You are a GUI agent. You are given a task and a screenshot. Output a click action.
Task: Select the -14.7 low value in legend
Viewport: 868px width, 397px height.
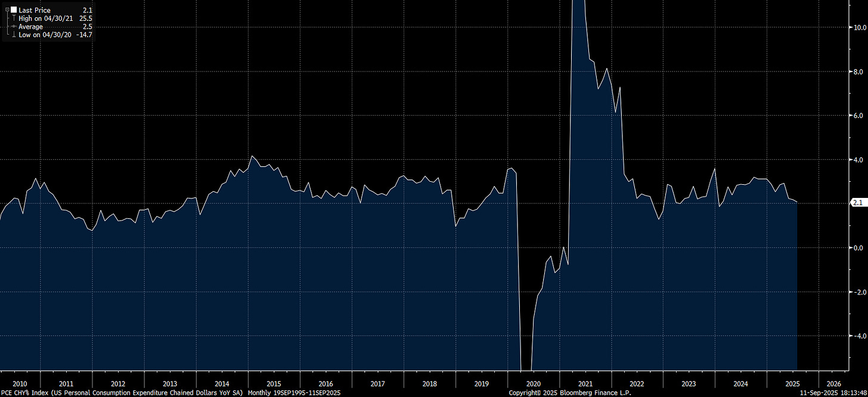tap(84, 35)
